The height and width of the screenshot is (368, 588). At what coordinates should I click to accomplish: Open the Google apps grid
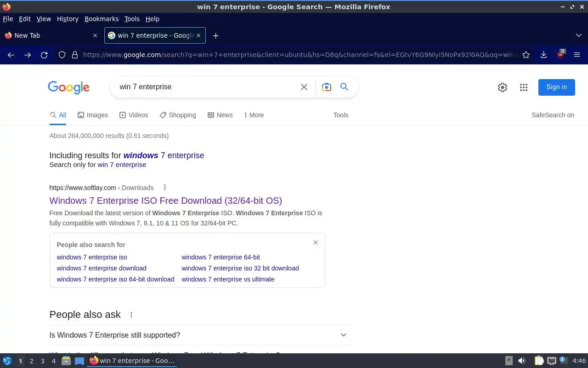(524, 87)
